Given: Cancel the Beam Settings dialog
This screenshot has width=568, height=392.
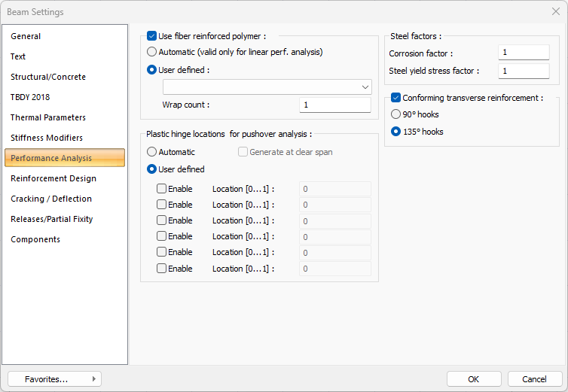Looking at the screenshot, I should point(534,379).
